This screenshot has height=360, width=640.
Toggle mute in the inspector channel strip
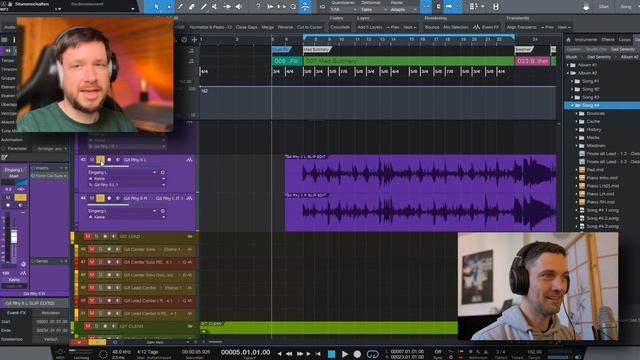coord(8,198)
